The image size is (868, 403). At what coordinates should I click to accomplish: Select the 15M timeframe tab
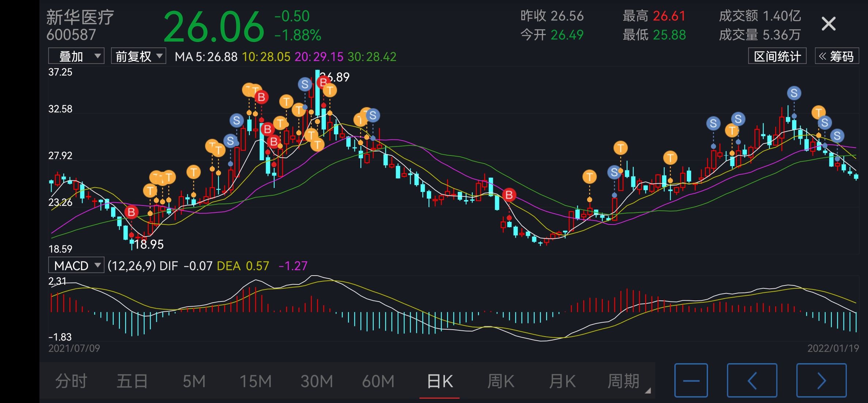click(x=255, y=381)
